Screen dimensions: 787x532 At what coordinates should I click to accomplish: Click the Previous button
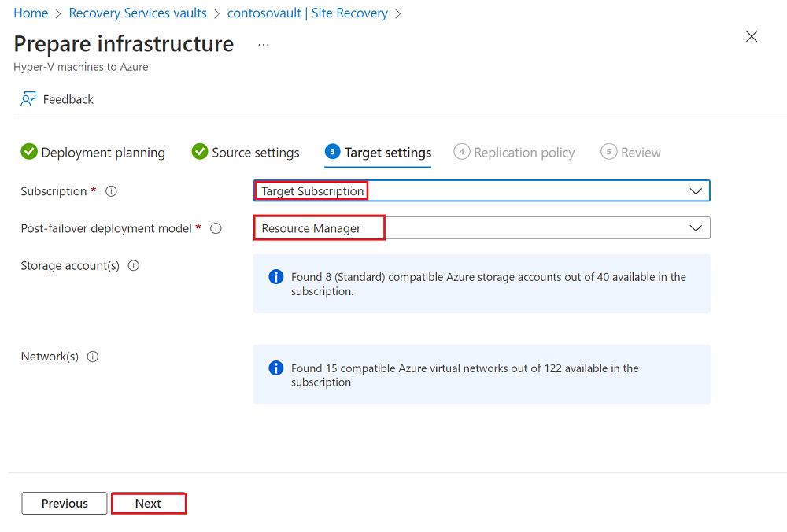[64, 503]
